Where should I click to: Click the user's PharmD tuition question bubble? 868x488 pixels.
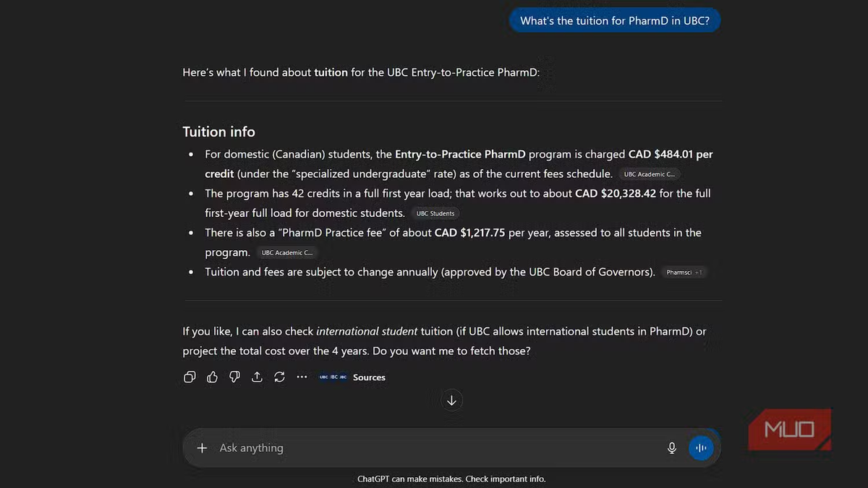coord(615,21)
